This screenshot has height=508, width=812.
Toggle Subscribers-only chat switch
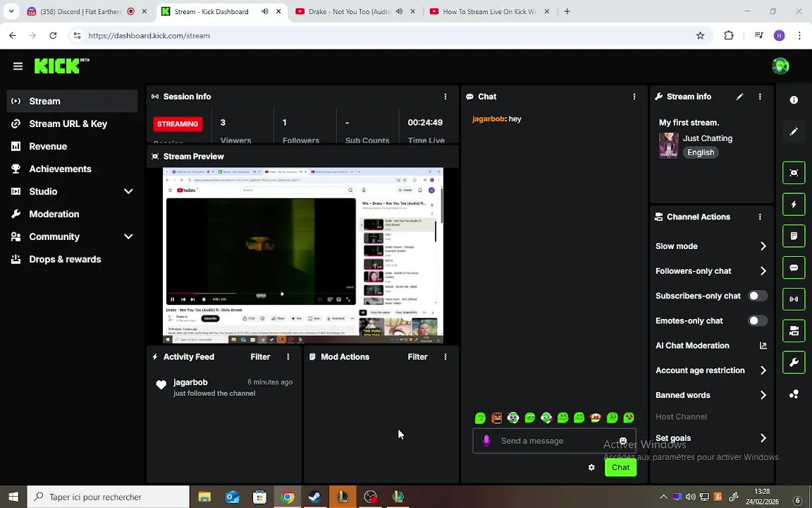pyautogui.click(x=758, y=296)
